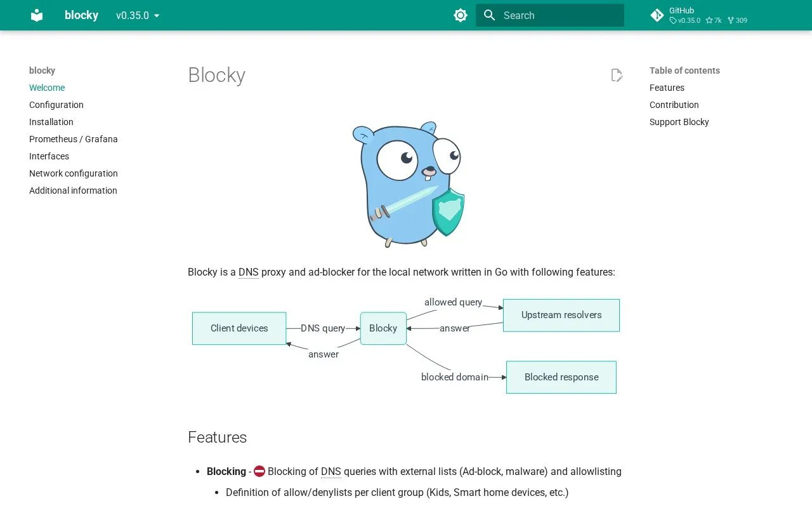812x508 pixels.
Task: Open the Installation page
Action: click(51, 122)
